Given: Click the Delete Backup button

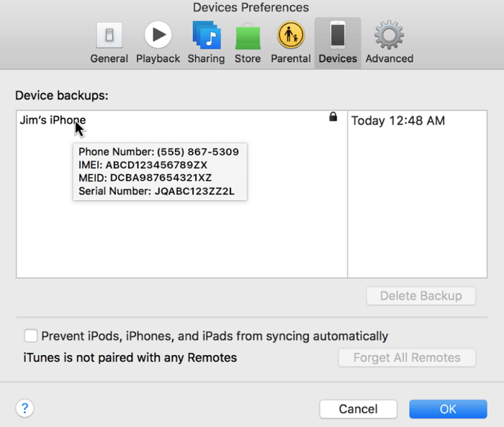Looking at the screenshot, I should (420, 296).
